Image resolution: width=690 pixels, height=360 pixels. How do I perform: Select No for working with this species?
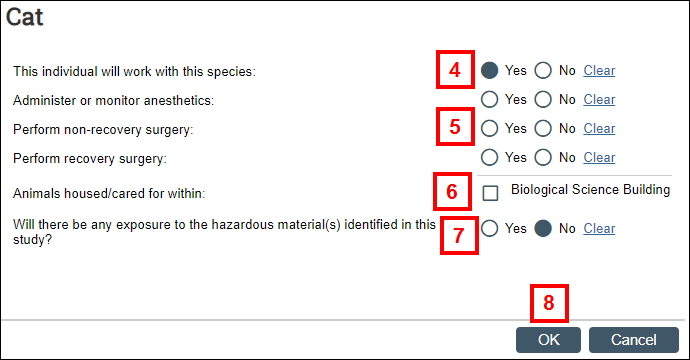(x=543, y=70)
